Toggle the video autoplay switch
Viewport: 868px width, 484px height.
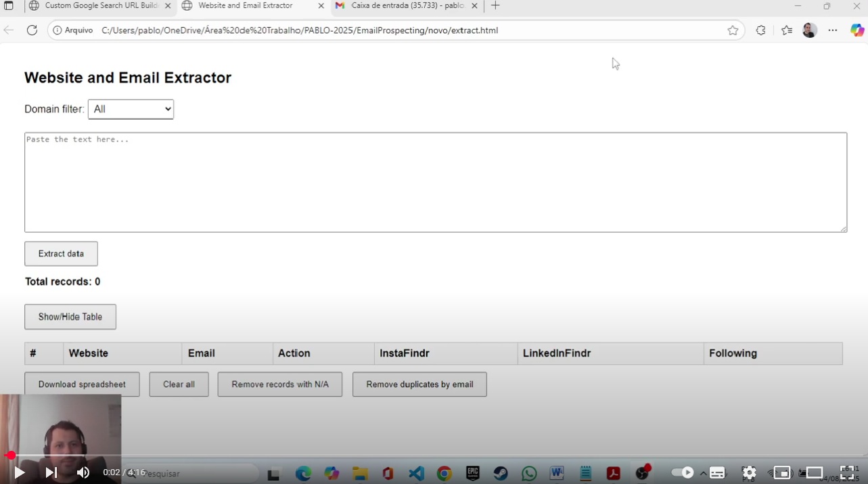click(x=683, y=472)
